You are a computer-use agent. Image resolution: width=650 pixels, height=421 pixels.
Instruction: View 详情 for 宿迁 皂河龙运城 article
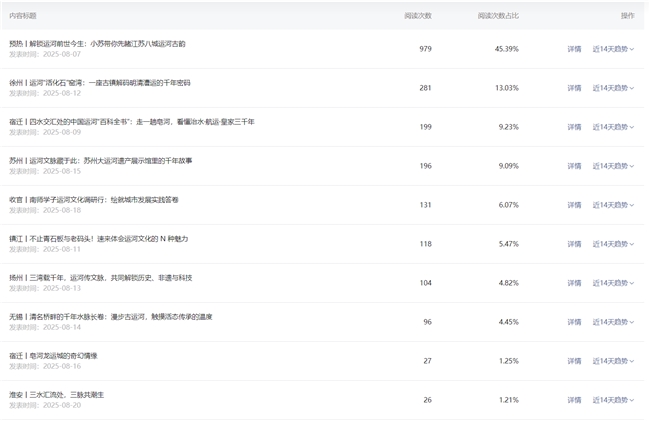click(x=574, y=361)
